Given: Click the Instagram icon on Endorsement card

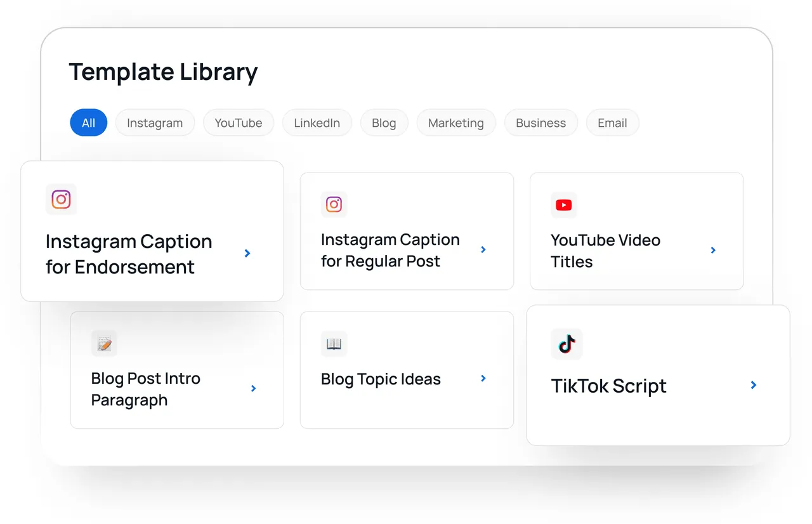Looking at the screenshot, I should pos(61,199).
